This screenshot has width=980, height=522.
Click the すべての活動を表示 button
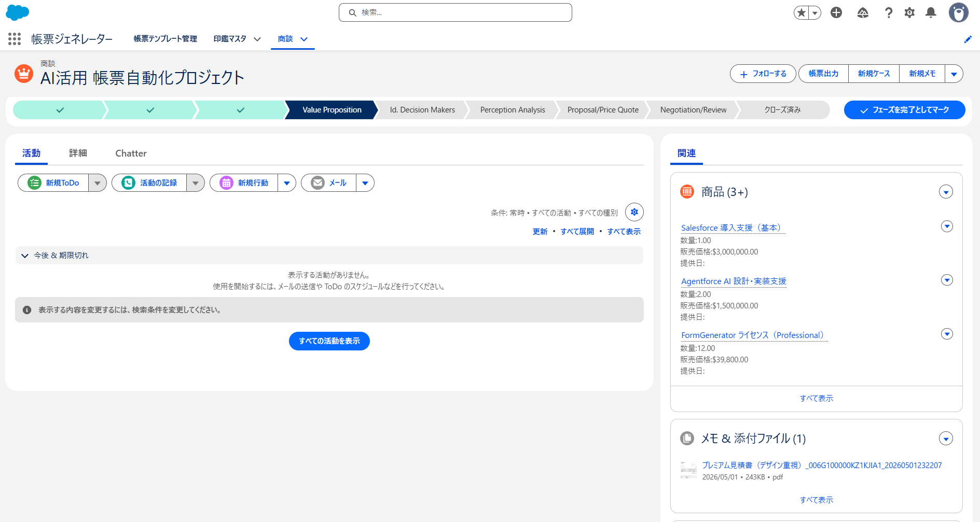(329, 341)
